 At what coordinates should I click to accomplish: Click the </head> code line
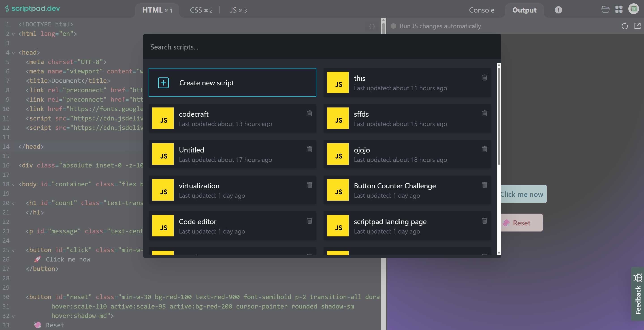(x=31, y=147)
